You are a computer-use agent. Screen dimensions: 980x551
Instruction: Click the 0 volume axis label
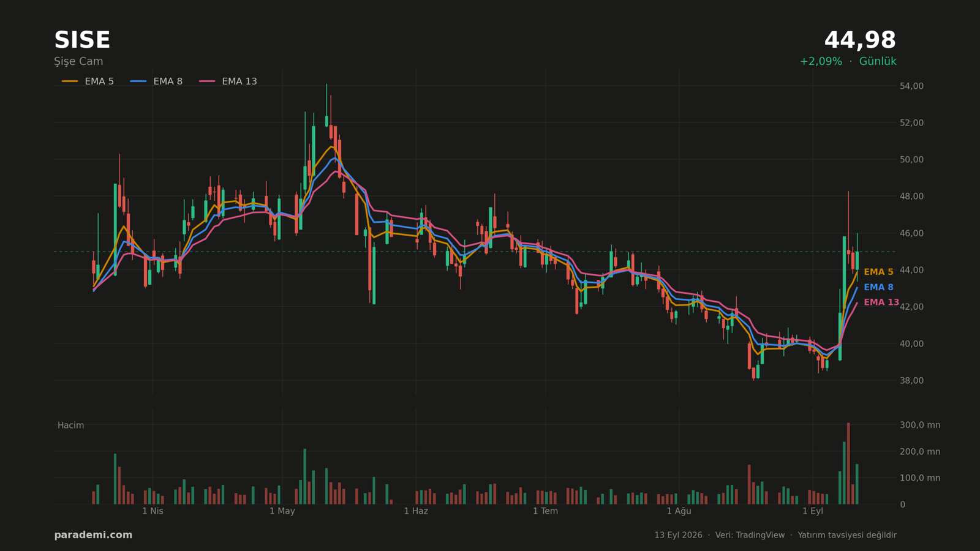coord(902,504)
